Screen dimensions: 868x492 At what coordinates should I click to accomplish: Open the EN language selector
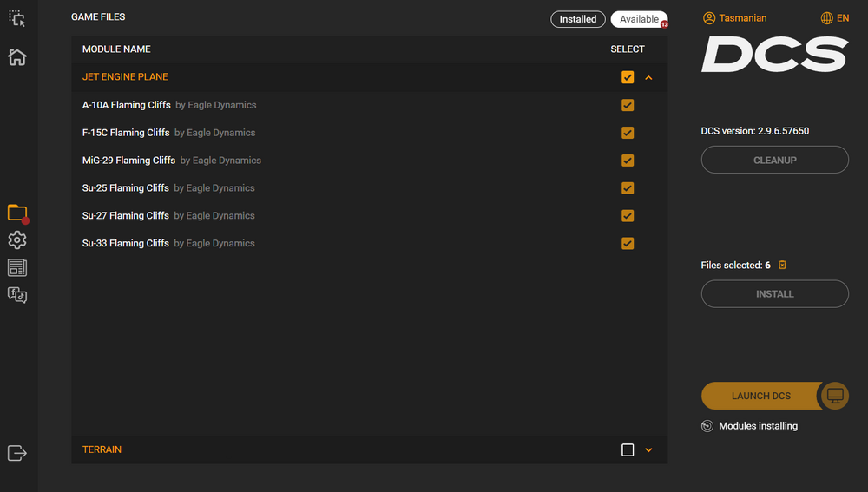click(x=835, y=18)
